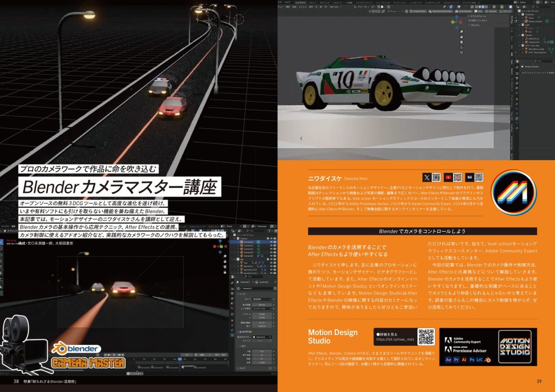This screenshot has width=555, height=392.
Task: Click the navigation gizmo in the car viewport
Action: click(456, 22)
